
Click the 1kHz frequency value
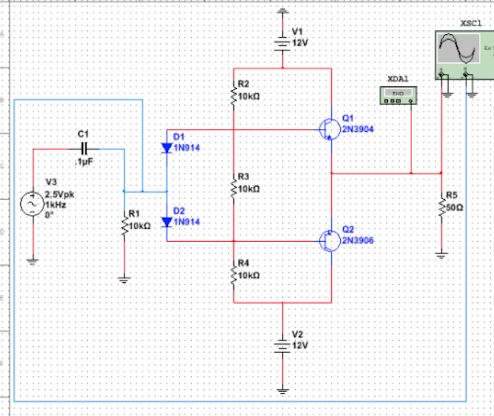[x=55, y=205]
